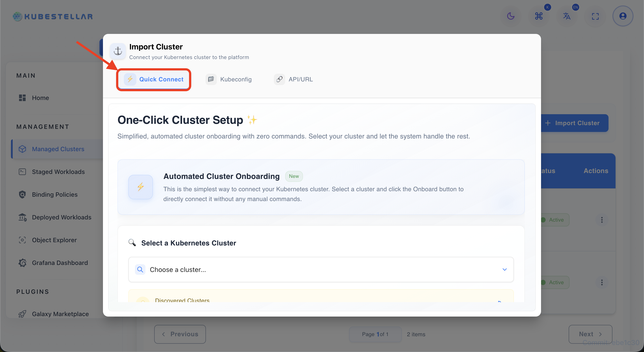The height and width of the screenshot is (352, 644).
Task: Open the actions menu for the Active cluster
Action: (x=602, y=220)
